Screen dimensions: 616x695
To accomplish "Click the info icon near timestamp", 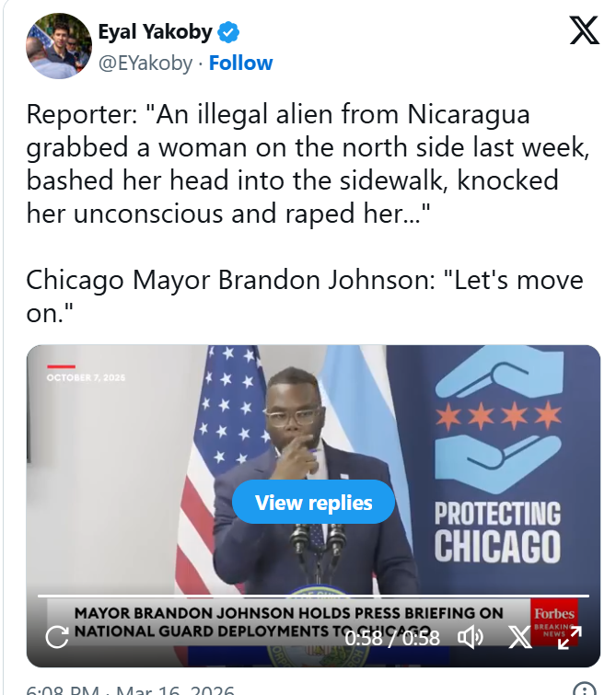I will pyautogui.click(x=585, y=690).
